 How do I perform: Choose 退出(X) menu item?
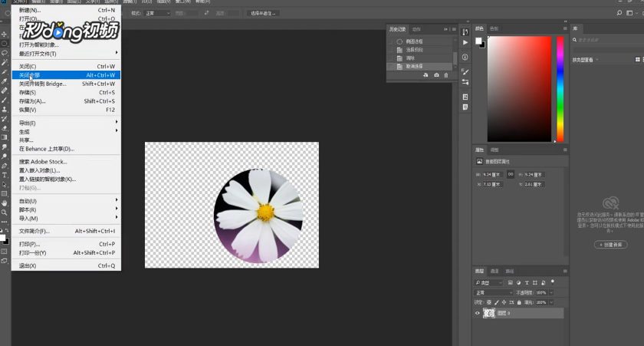point(66,266)
